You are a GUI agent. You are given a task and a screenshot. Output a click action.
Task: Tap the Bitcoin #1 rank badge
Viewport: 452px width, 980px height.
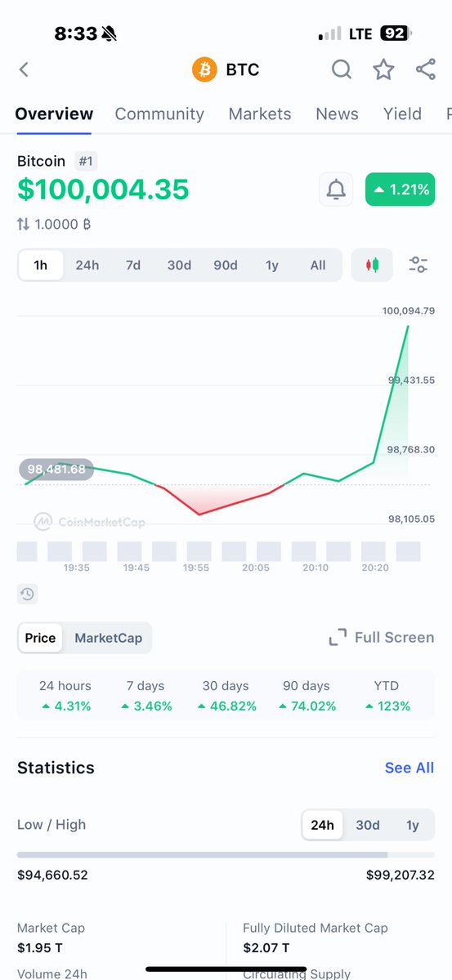tap(86, 161)
